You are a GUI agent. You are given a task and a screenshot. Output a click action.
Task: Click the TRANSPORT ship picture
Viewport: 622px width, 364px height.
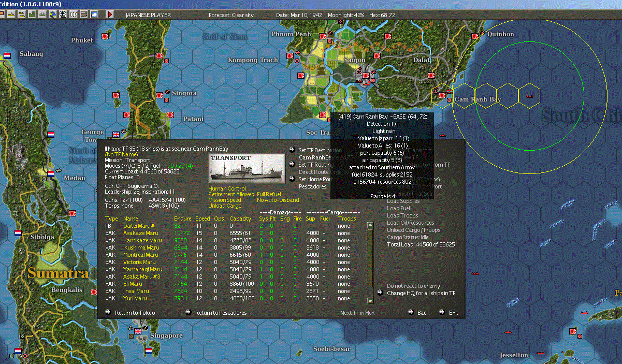tap(247, 168)
